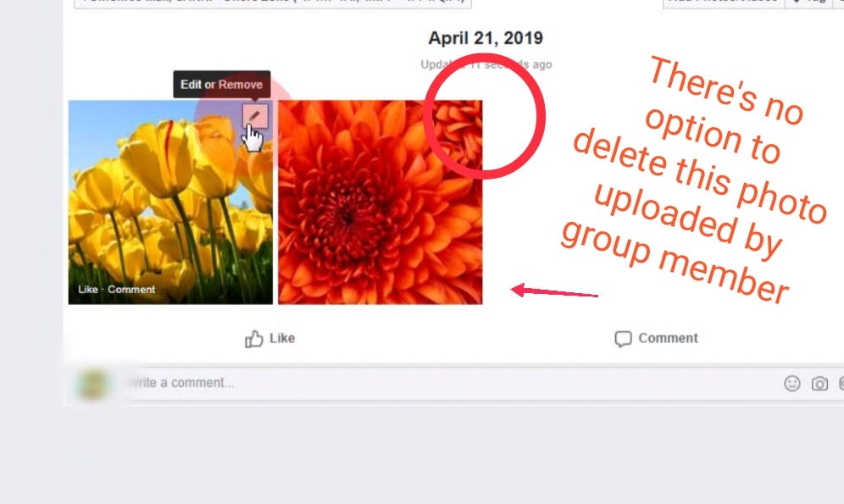
Task: Click the partially visible GIF icon in comment box
Action: (841, 384)
